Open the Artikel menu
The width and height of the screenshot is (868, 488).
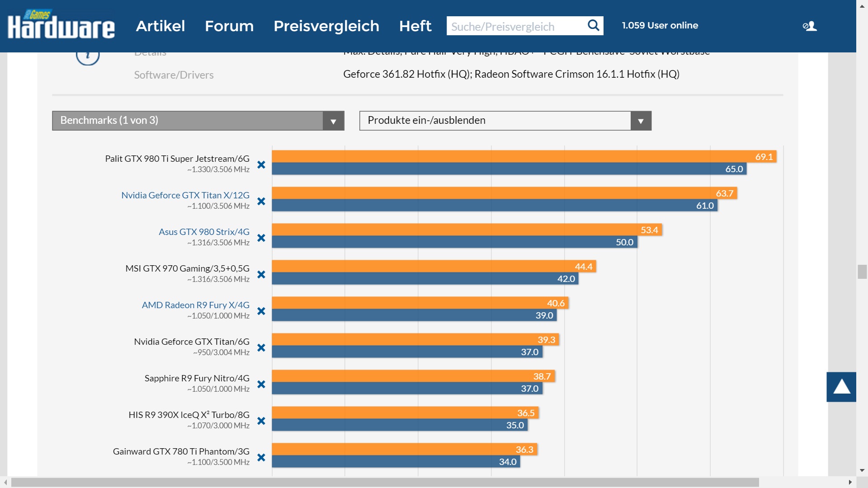pos(160,26)
